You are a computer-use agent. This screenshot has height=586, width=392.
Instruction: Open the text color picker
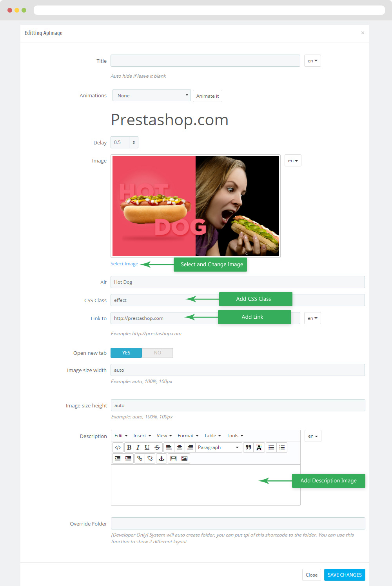tap(259, 447)
